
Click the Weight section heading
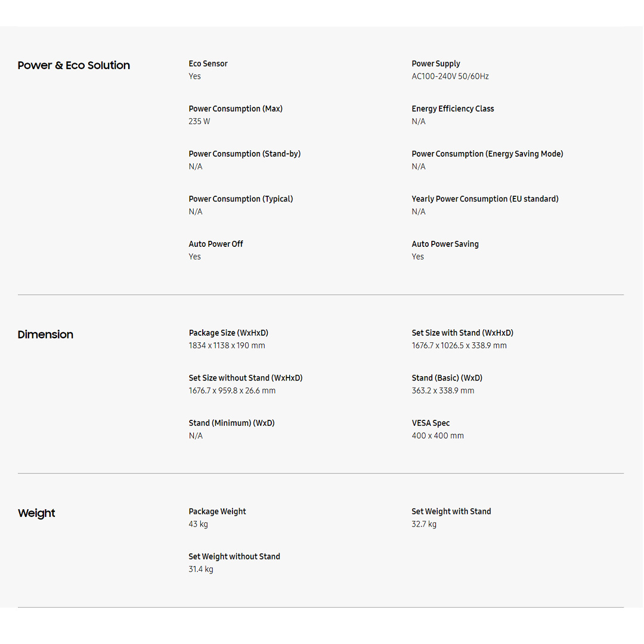point(36,513)
